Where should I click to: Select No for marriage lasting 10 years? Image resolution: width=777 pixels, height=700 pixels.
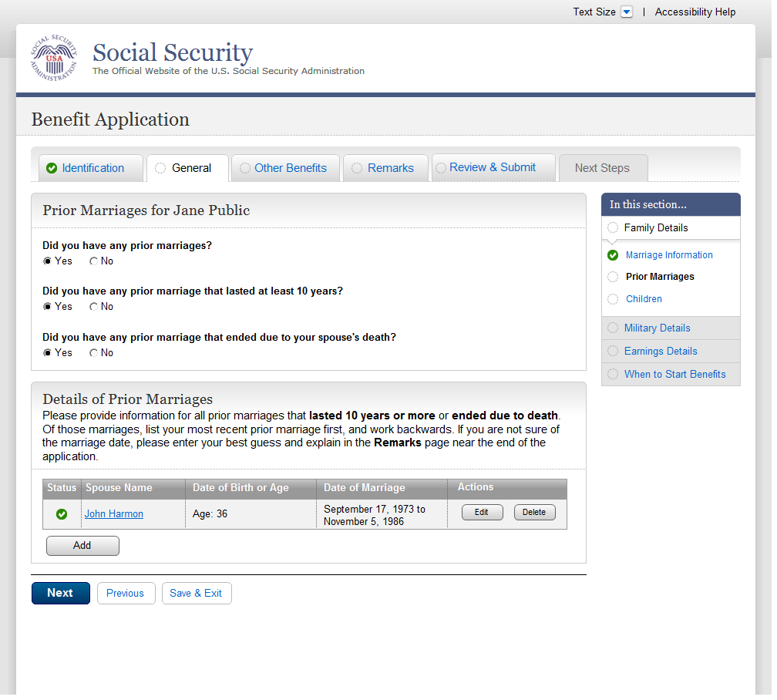pyautogui.click(x=93, y=308)
